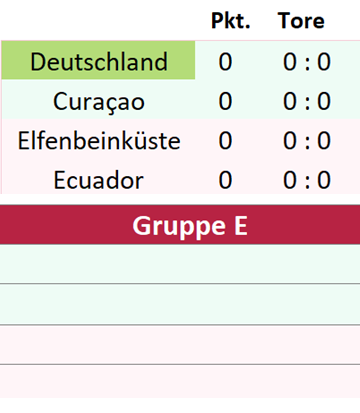Select Elfenbeinküste's points value
Screen dimensions: 360x413
225,140
